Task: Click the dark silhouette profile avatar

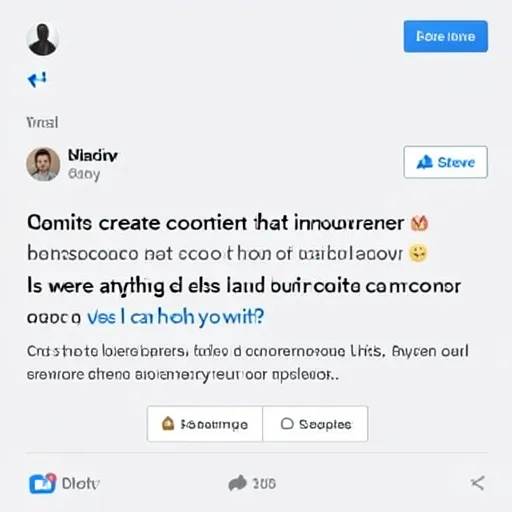Action: (x=43, y=39)
